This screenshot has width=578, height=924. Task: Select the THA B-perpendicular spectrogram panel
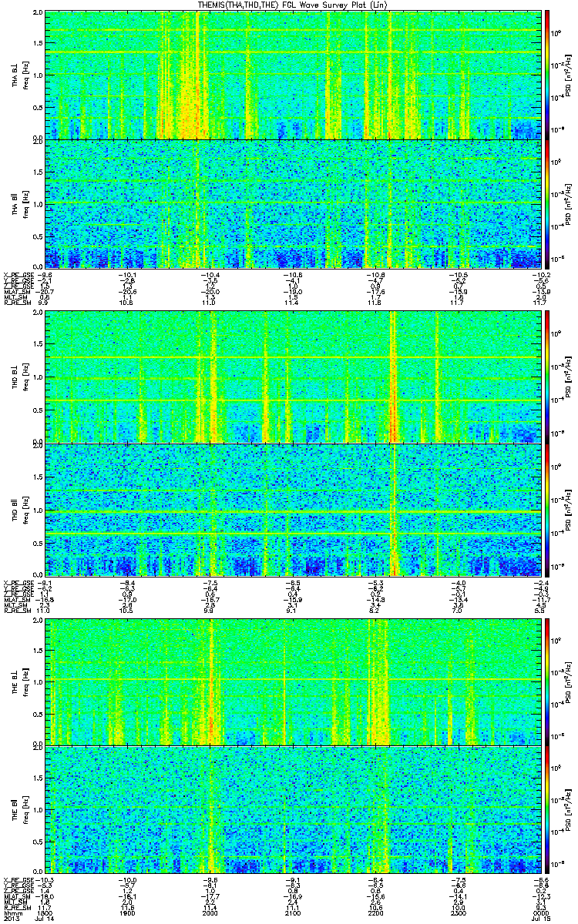tap(294, 75)
